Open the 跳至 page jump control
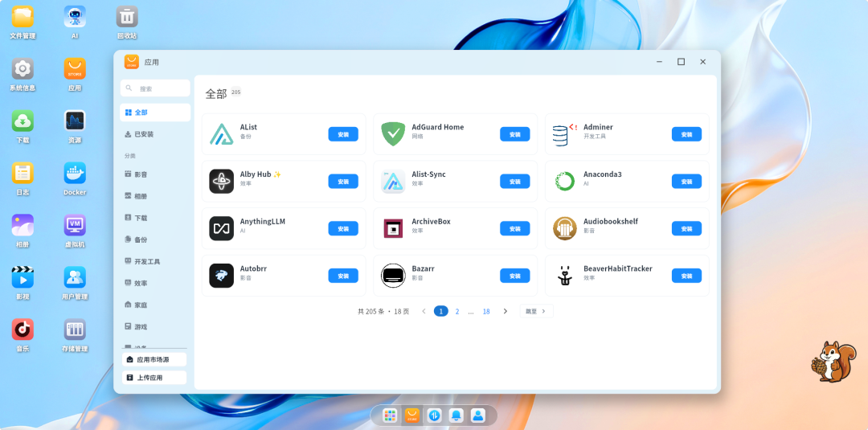 point(536,312)
